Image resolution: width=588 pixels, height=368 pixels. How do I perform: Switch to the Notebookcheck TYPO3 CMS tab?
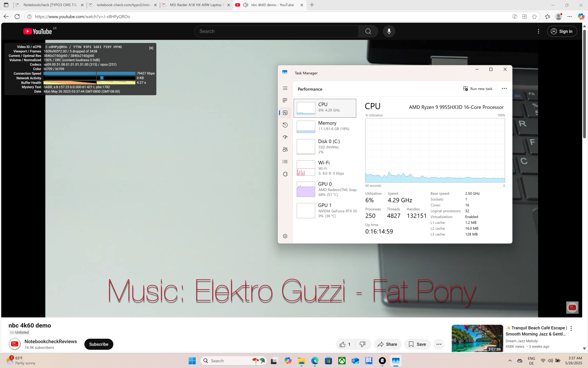50,5
